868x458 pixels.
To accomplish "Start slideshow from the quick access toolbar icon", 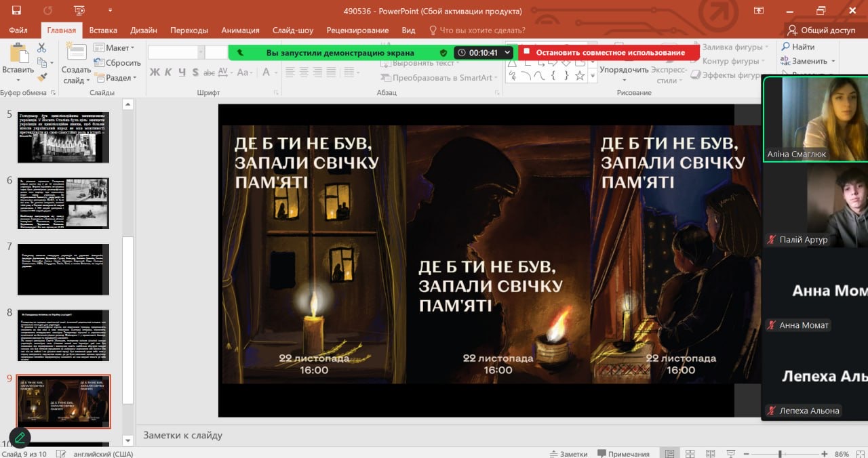I will [79, 10].
